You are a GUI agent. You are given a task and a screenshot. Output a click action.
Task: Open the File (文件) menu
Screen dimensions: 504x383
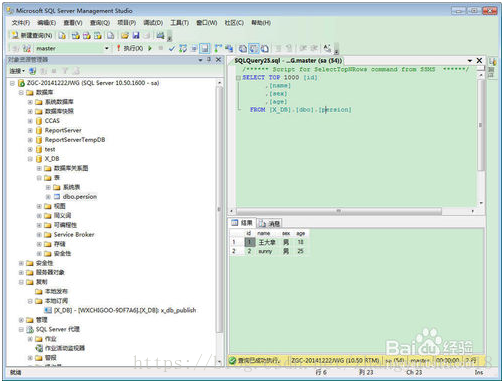21,23
